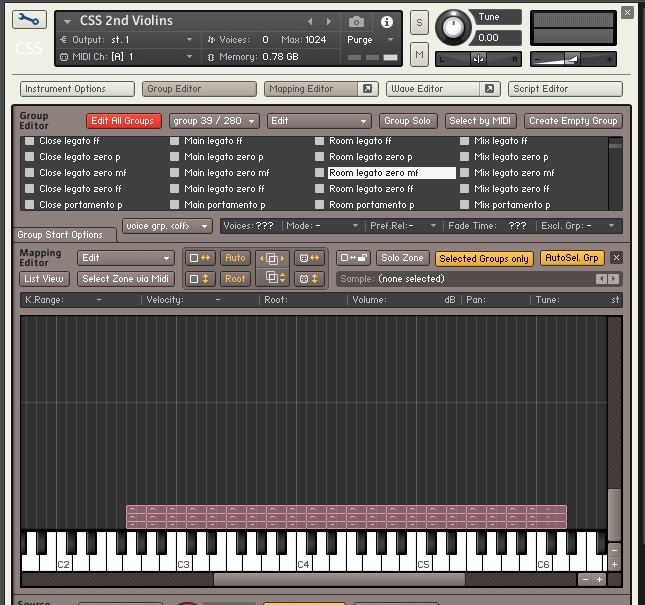Click Create Empty Group button
645x605 pixels.
573,121
